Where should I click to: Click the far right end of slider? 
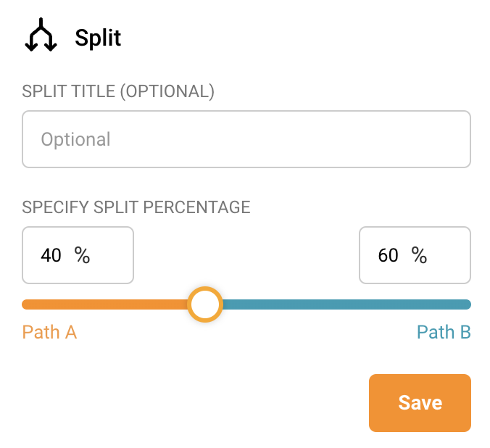467,304
